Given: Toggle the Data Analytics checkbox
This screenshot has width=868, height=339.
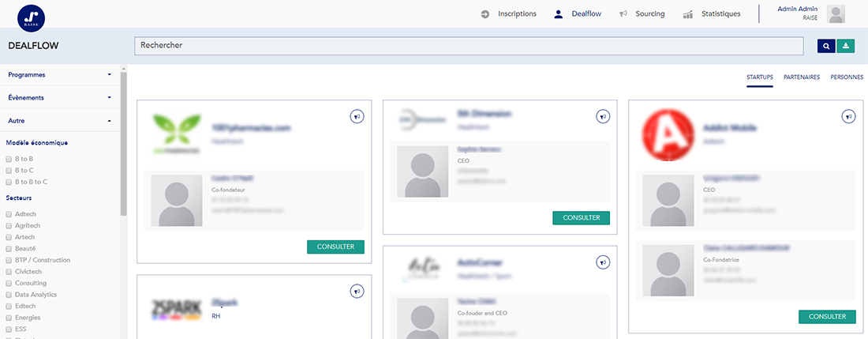Looking at the screenshot, I should click(9, 295).
